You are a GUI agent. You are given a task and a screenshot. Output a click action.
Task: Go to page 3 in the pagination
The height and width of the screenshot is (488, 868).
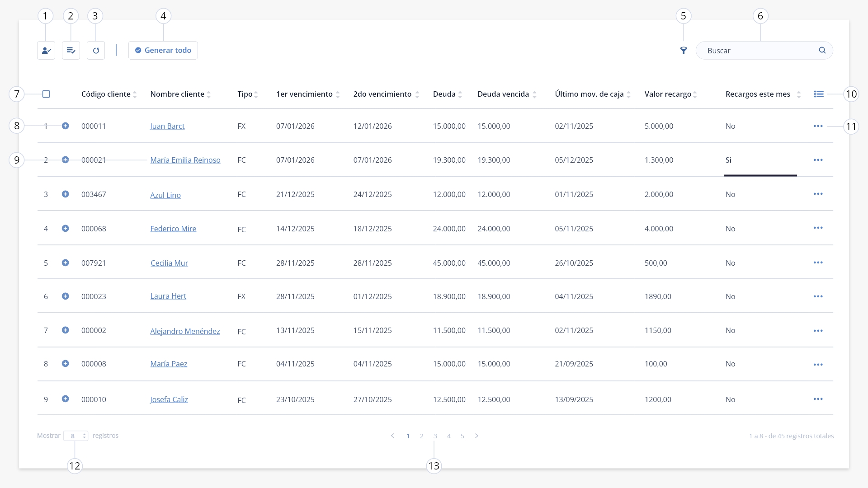[x=435, y=436]
